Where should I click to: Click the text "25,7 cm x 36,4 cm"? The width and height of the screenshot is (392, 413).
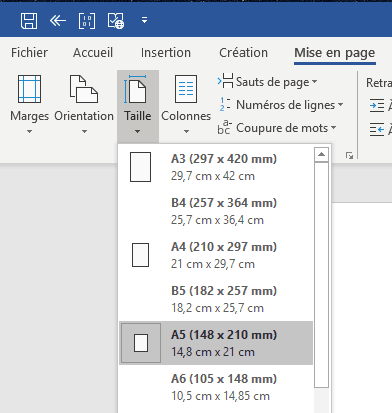coord(217,220)
